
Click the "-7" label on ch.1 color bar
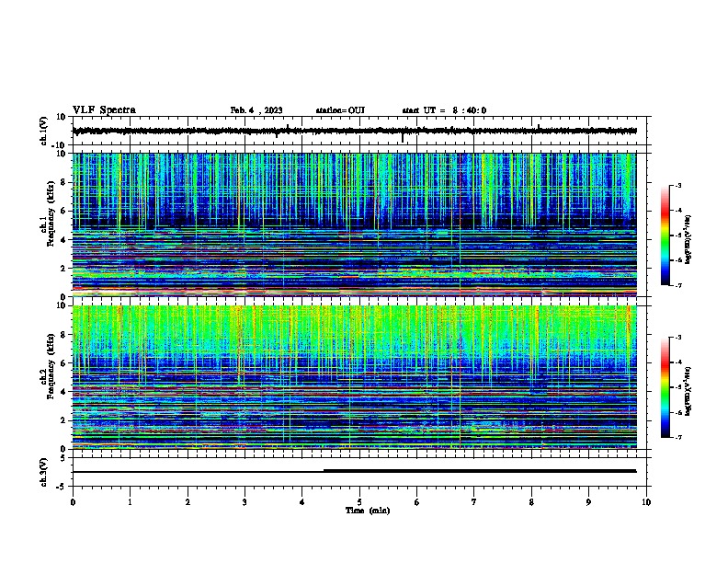pyautogui.click(x=678, y=286)
